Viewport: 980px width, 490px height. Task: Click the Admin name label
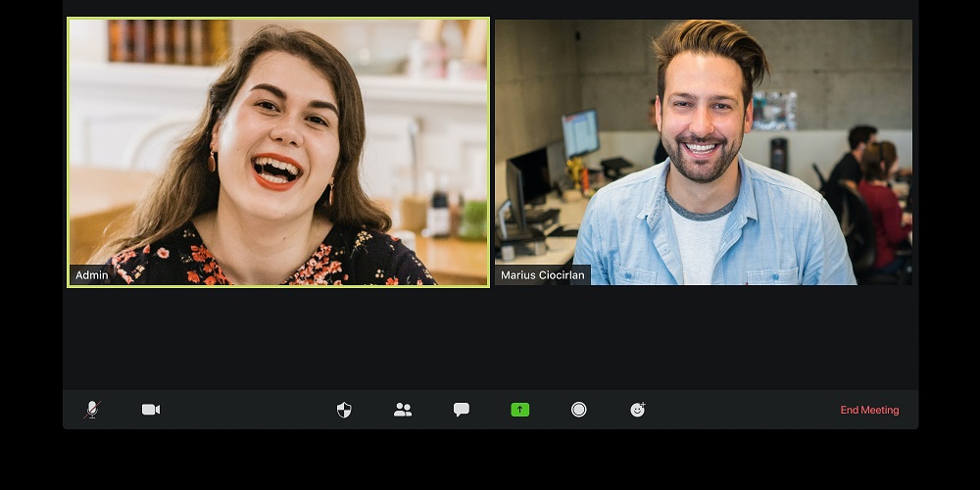[x=91, y=275]
